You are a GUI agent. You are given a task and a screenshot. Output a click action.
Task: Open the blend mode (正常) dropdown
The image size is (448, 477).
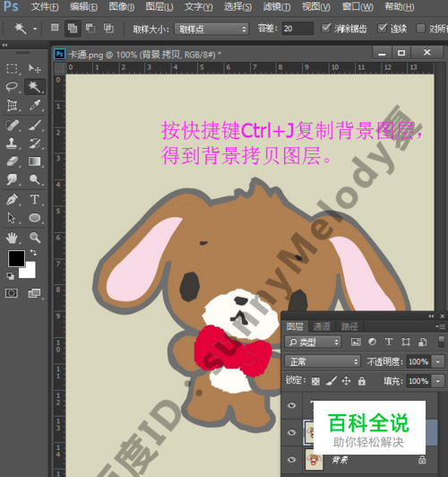click(x=323, y=361)
